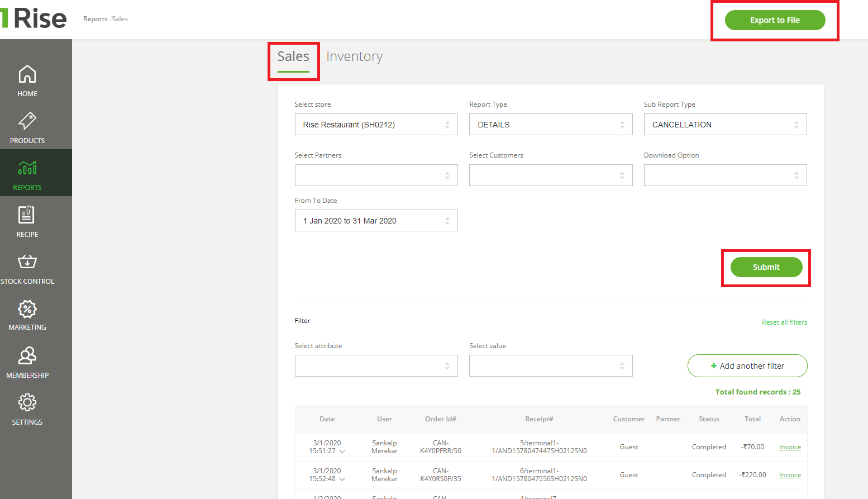
Task: Click Reports breadcrumb link
Action: (x=96, y=19)
